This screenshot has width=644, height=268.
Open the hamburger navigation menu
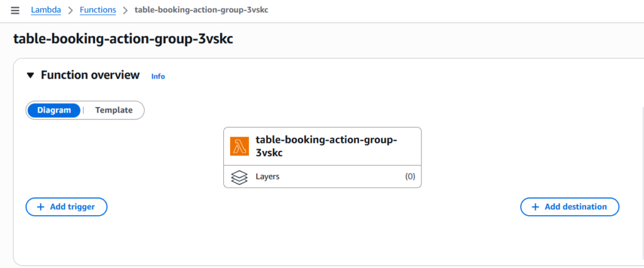point(15,11)
